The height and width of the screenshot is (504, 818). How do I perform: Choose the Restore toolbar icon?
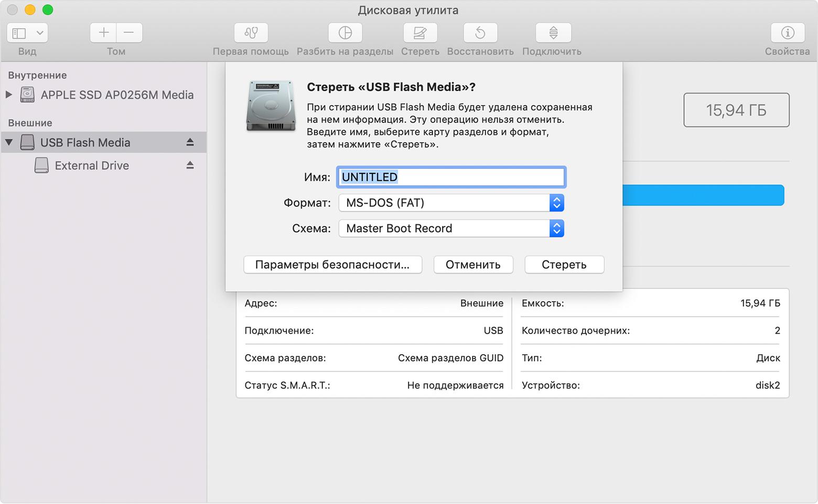point(480,32)
